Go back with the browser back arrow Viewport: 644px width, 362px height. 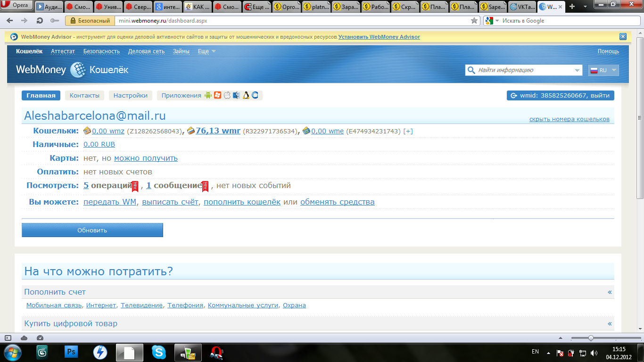click(x=11, y=21)
